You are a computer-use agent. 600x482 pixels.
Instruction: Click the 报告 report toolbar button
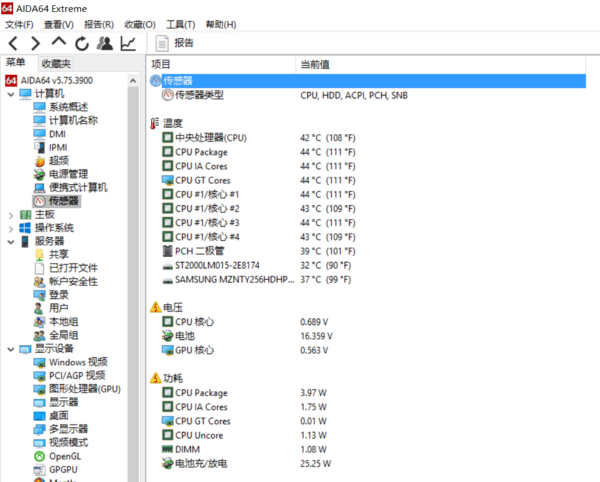[175, 43]
